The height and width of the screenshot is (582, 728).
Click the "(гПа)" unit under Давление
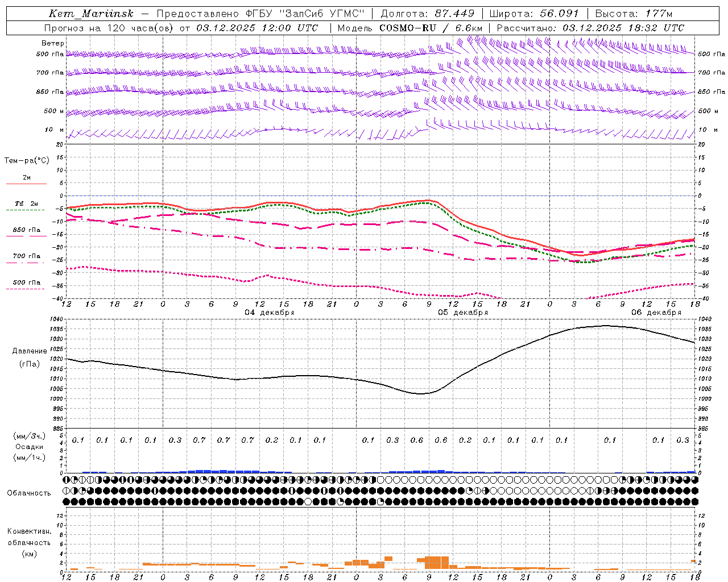[30, 363]
